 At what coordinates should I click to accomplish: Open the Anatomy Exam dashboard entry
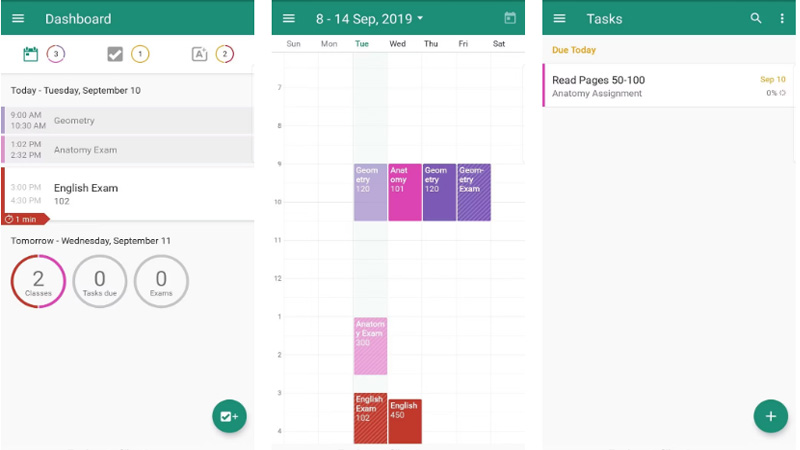(x=128, y=150)
